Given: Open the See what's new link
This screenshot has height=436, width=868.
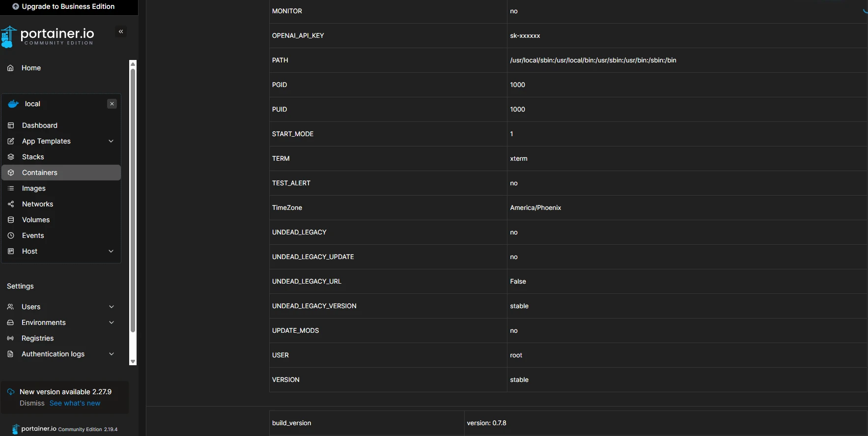Looking at the screenshot, I should pyautogui.click(x=75, y=403).
